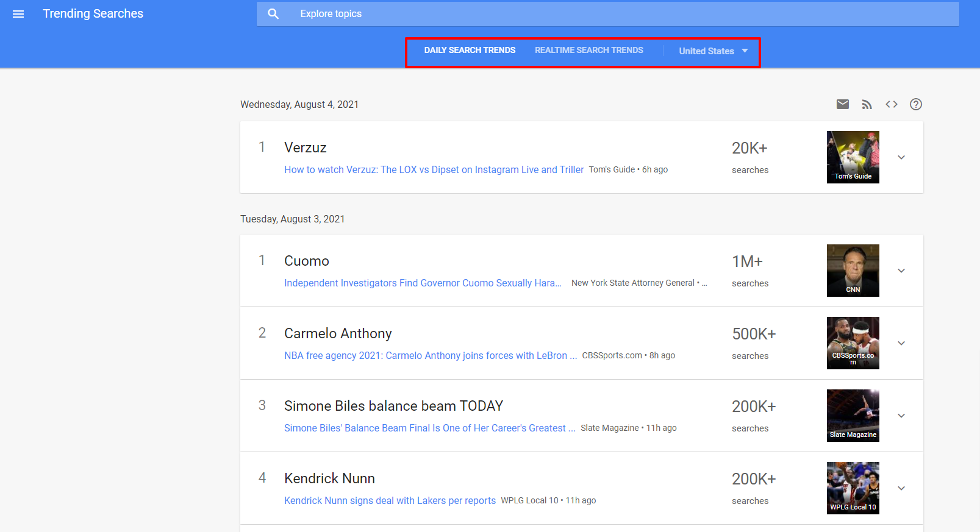The width and height of the screenshot is (980, 532).
Task: Click the 500K+ searches count
Action: [754, 334]
